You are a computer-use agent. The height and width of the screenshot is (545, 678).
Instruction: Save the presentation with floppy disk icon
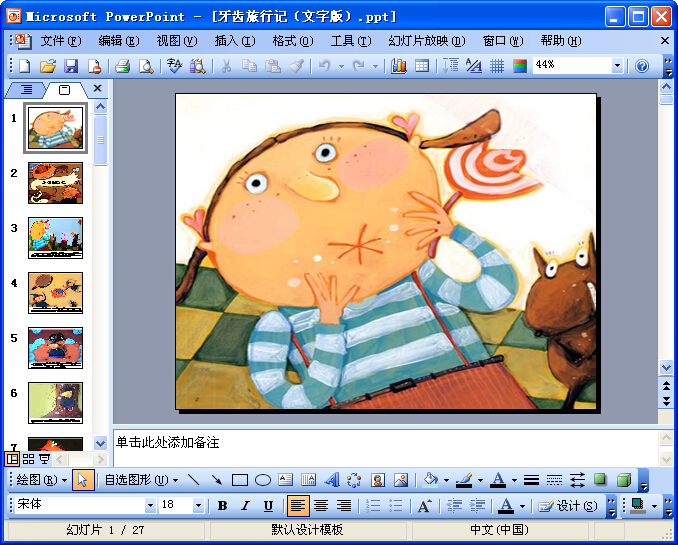tap(71, 66)
